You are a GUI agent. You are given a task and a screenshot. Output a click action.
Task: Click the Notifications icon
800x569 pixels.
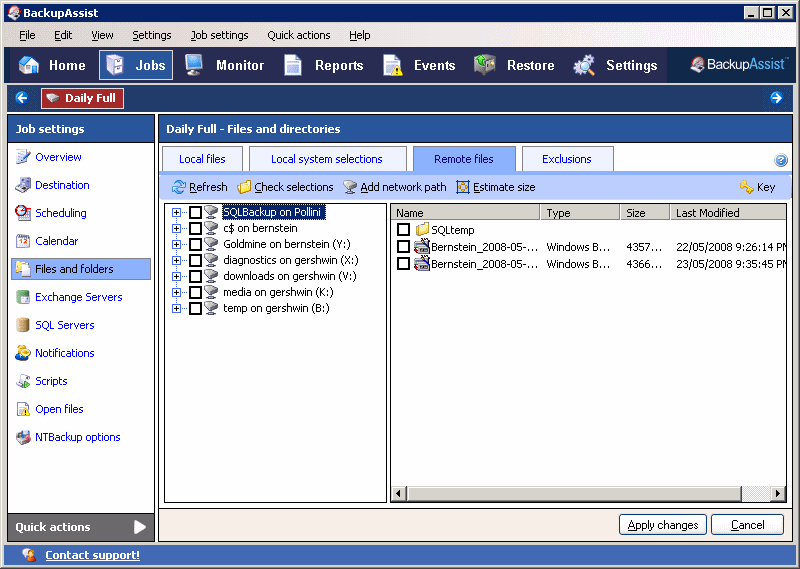(23, 353)
